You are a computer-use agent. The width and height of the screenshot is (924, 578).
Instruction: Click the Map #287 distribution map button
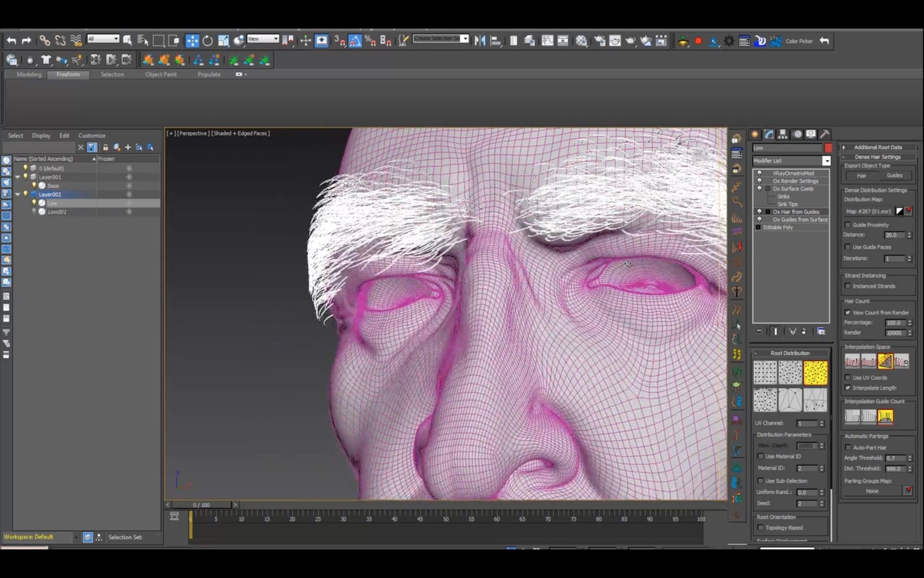869,211
